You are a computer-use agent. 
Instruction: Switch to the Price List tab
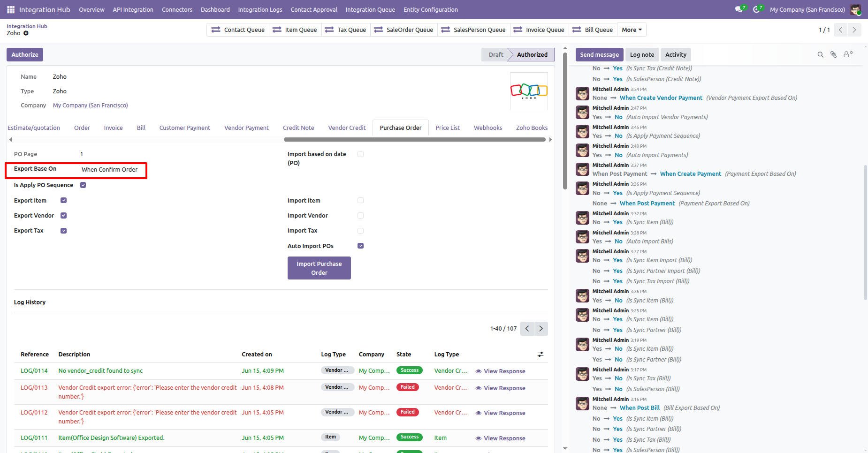(x=448, y=128)
